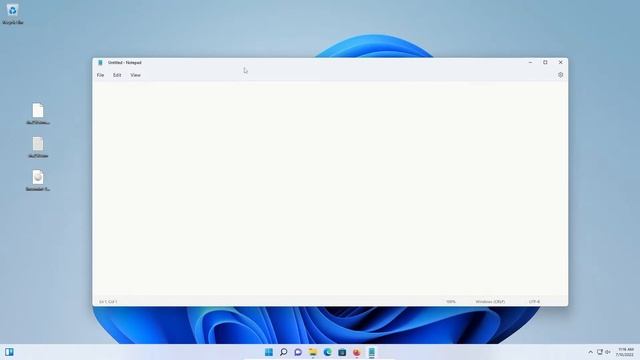Image resolution: width=640 pixels, height=360 pixels.
Task: Click the UTF-8 encoding indicator
Action: [534, 302]
